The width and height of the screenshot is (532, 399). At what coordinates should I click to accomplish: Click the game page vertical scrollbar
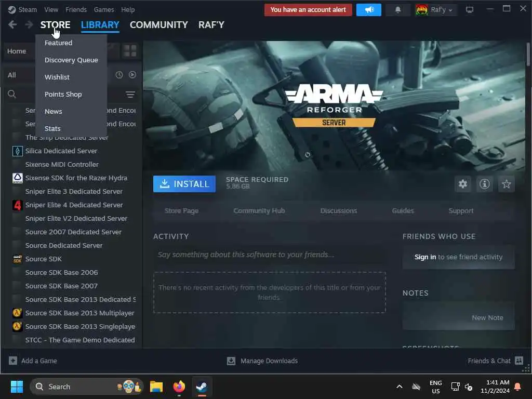point(528,54)
